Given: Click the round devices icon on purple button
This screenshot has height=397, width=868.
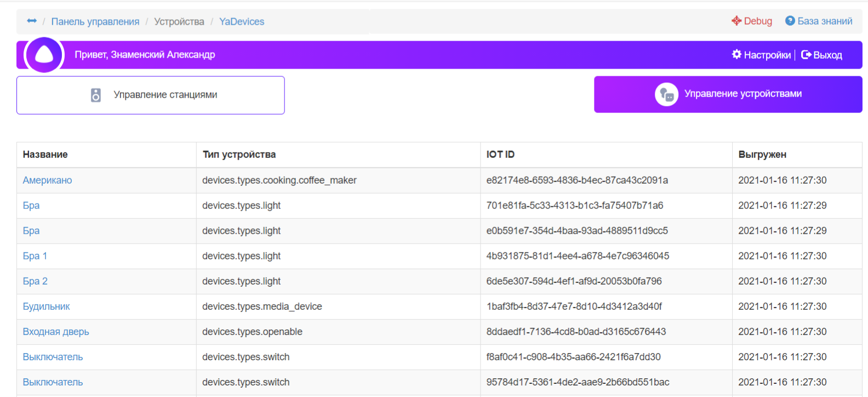Looking at the screenshot, I should (666, 94).
